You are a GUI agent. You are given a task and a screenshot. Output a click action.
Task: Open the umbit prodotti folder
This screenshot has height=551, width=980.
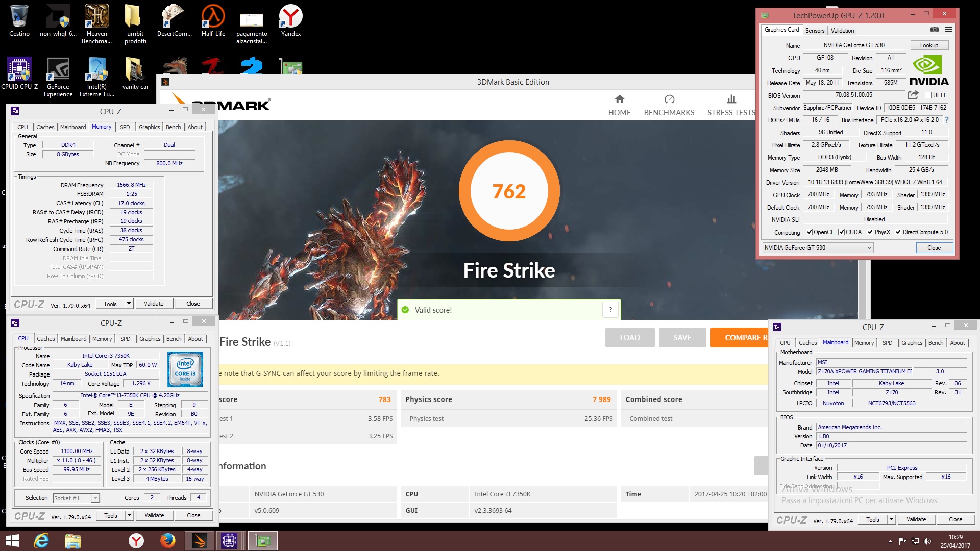[135, 23]
